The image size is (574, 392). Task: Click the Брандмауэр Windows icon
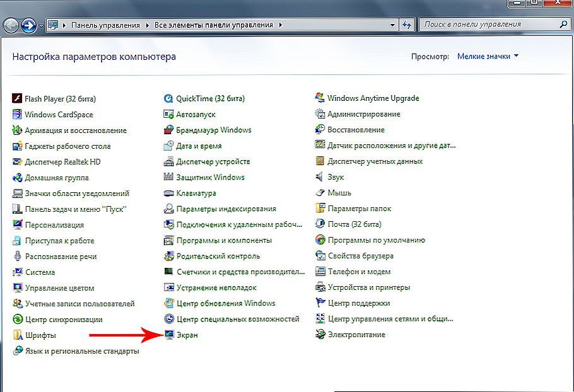pyautogui.click(x=168, y=130)
